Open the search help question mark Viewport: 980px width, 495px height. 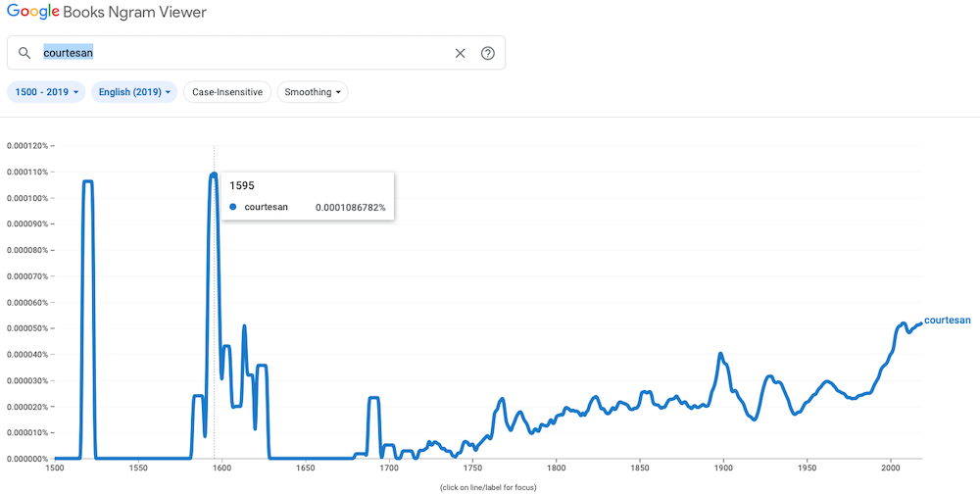click(487, 53)
